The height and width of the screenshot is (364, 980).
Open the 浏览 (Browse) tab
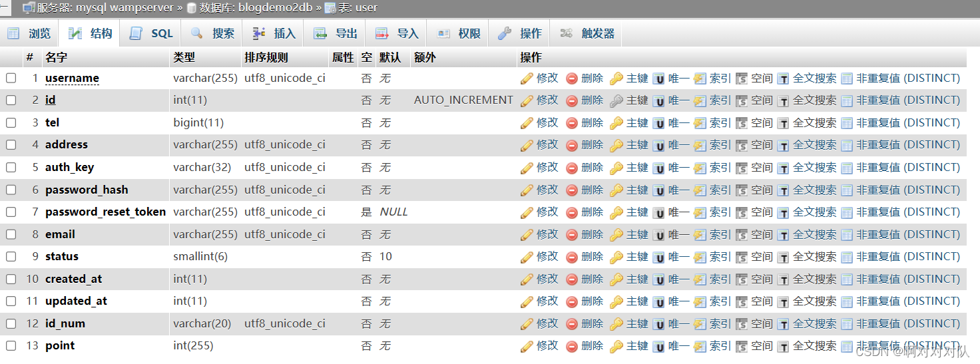click(29, 33)
